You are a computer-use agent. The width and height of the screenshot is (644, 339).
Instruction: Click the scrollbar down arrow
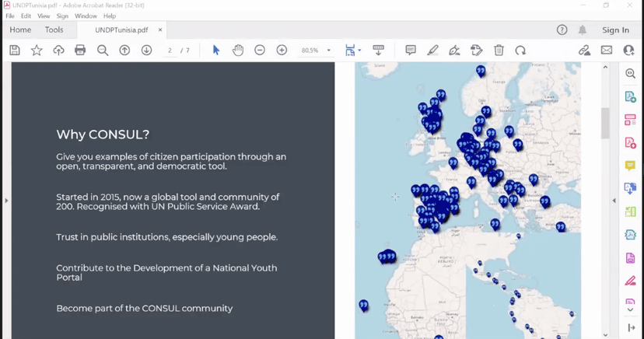click(x=605, y=335)
